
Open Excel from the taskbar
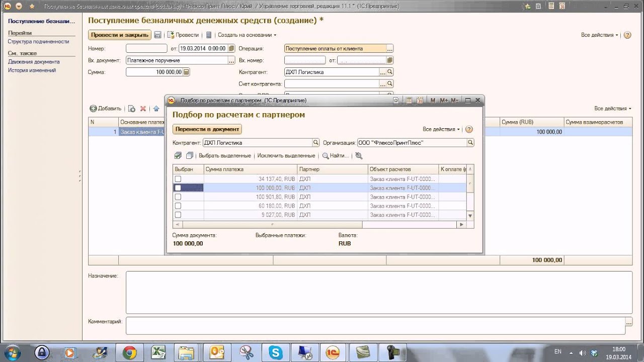(x=158, y=353)
